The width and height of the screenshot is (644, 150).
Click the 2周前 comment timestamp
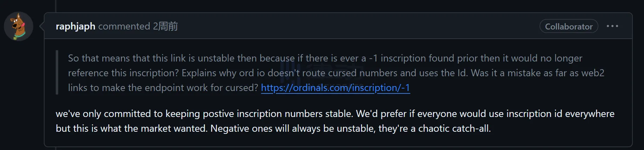pos(165,26)
